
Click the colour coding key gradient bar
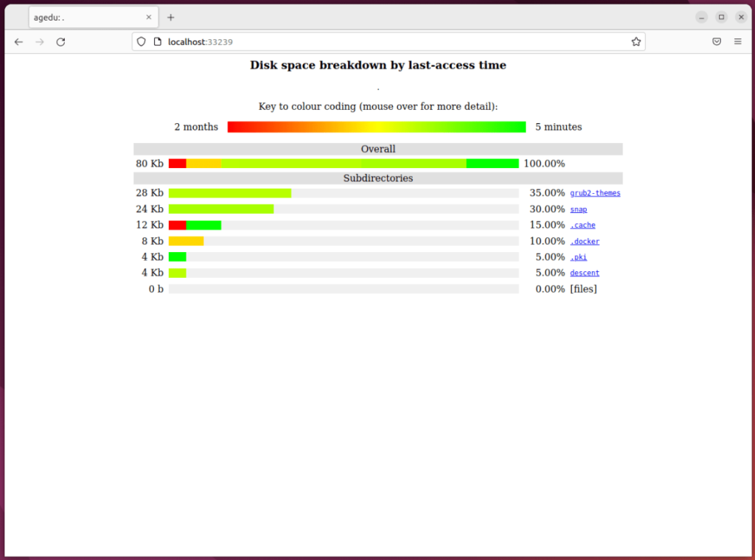(x=377, y=127)
